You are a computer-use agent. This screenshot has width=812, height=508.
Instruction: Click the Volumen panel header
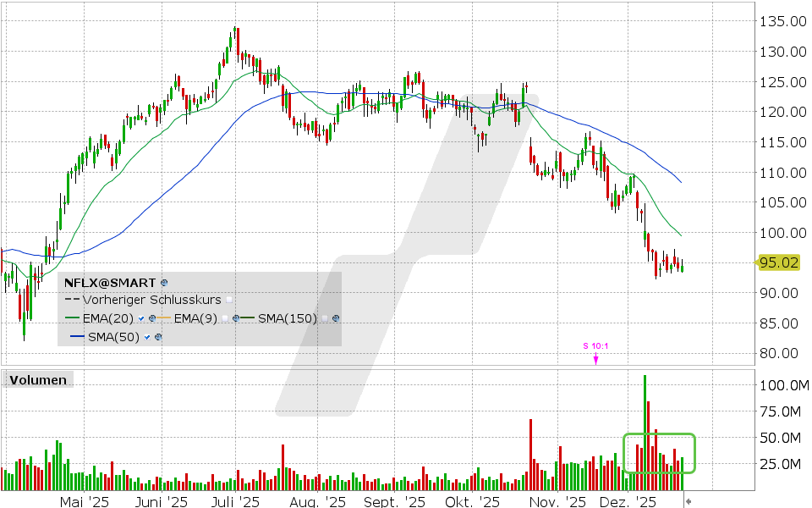[37, 380]
